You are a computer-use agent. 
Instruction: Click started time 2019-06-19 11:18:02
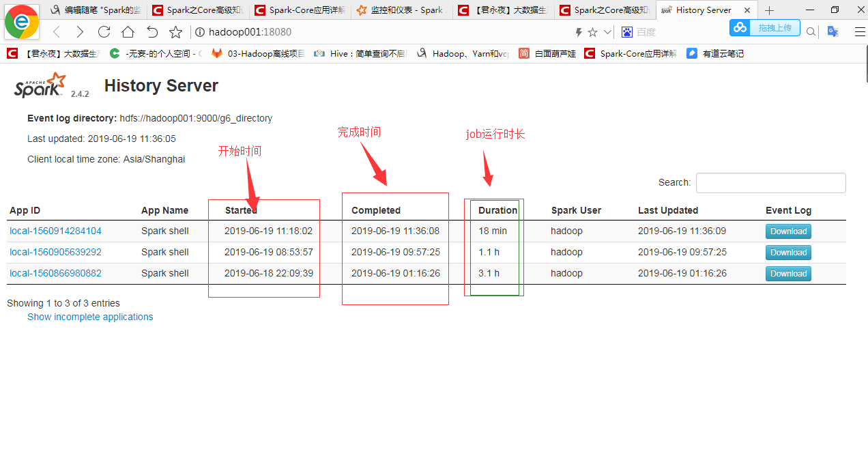point(268,231)
